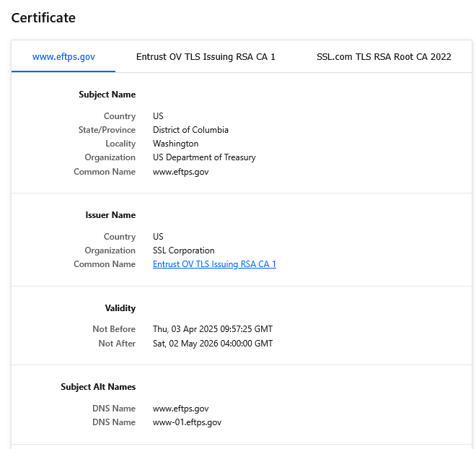Screen dimensions: 476x449
Task: Click the Subject Name section header
Action: [107, 95]
